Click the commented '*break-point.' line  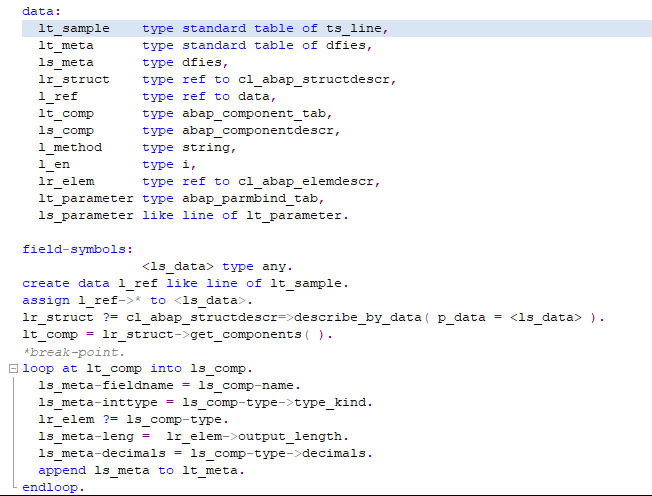[x=73, y=351]
